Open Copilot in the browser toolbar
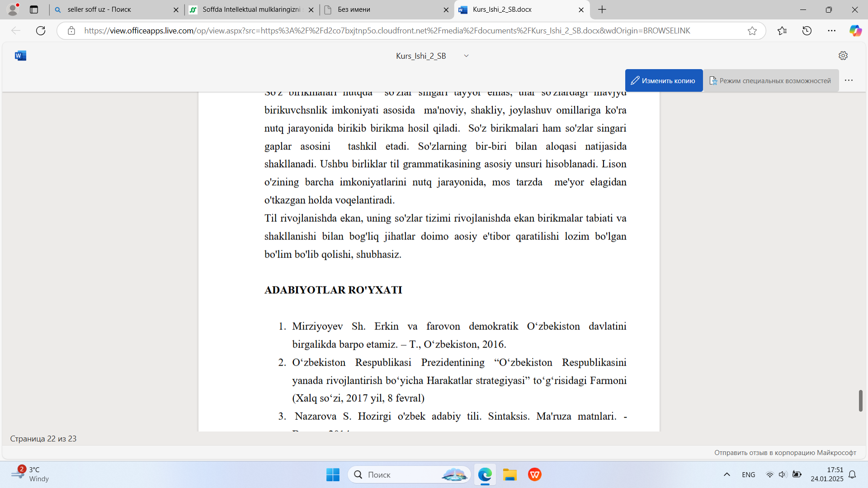This screenshot has width=868, height=488. click(855, 31)
